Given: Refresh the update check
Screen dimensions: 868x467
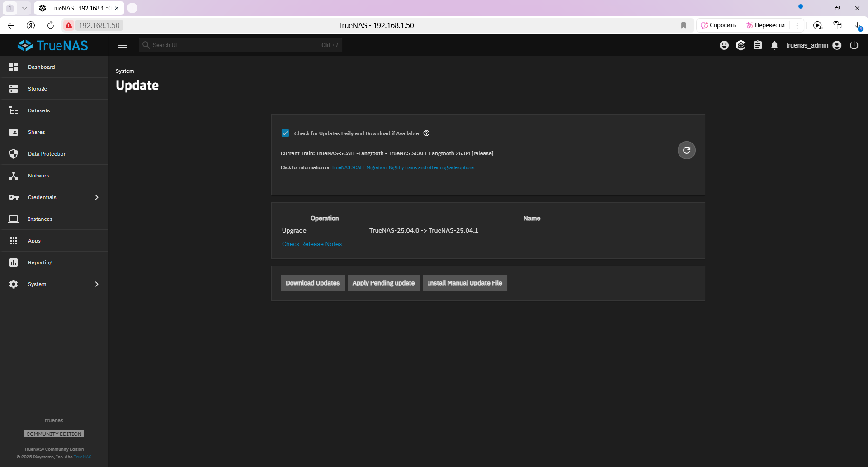Looking at the screenshot, I should tap(687, 150).
